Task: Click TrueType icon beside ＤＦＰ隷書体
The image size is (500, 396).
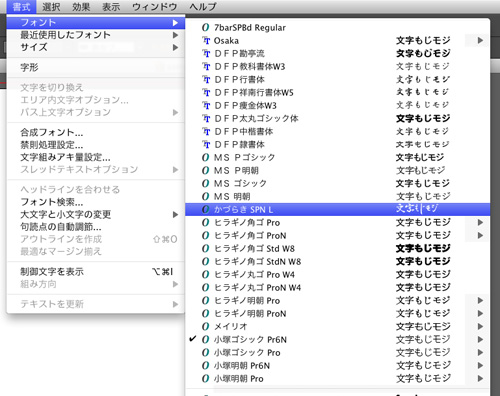Action: point(206,144)
